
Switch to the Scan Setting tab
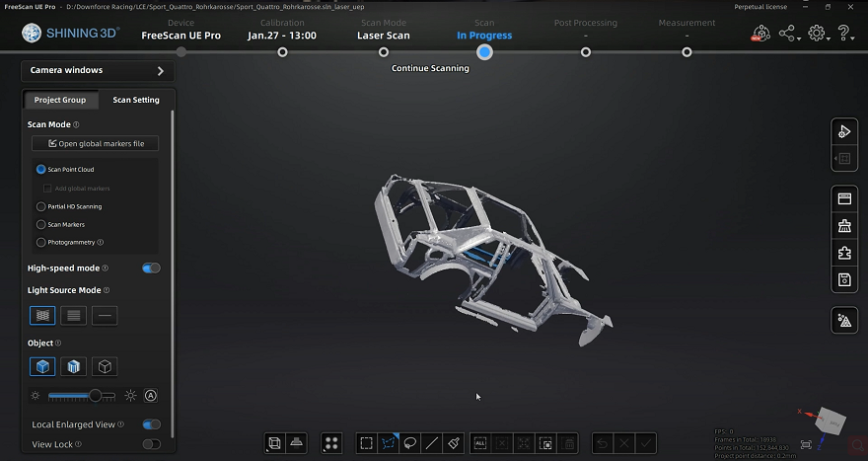point(136,100)
